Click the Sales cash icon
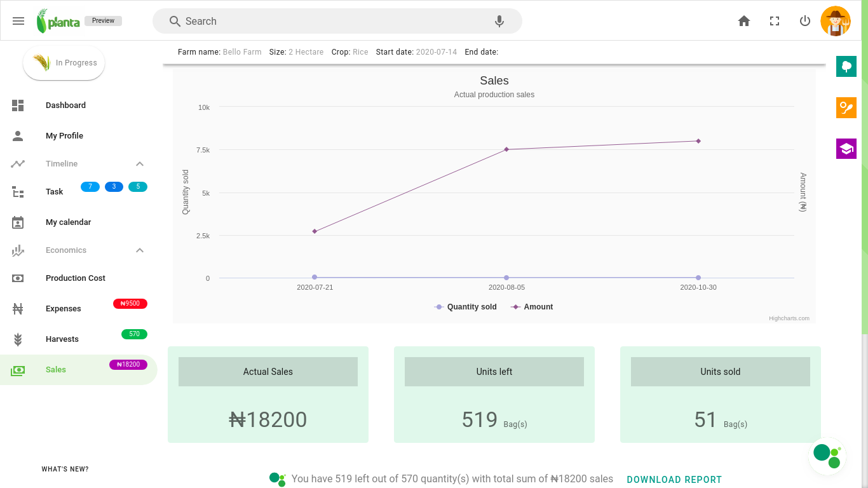Screen dimensions: 868x488 [x=18, y=370]
